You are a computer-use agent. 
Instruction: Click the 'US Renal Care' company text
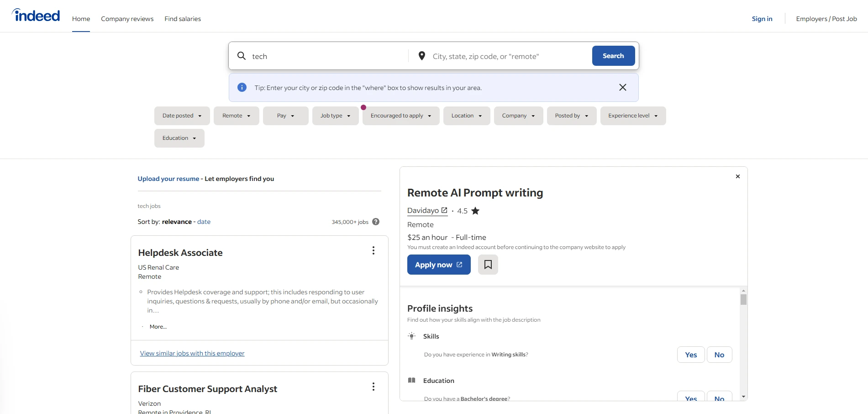158,267
